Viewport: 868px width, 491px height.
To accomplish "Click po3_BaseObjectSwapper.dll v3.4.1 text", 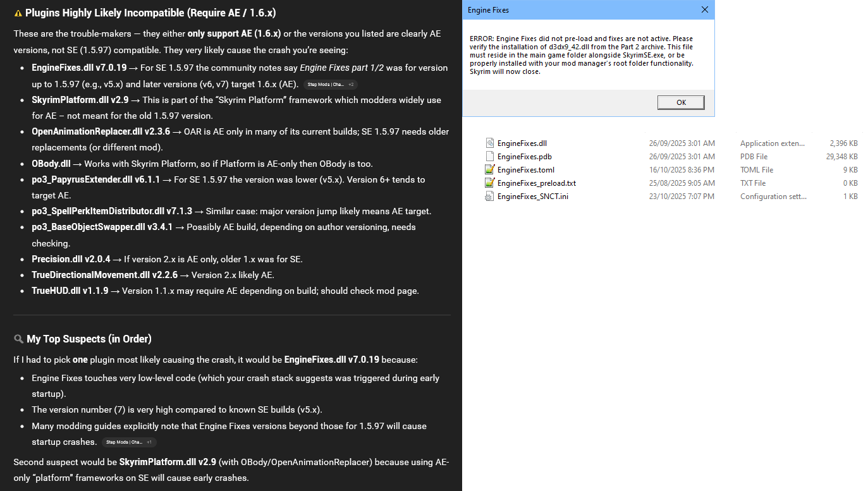I will 102,227.
